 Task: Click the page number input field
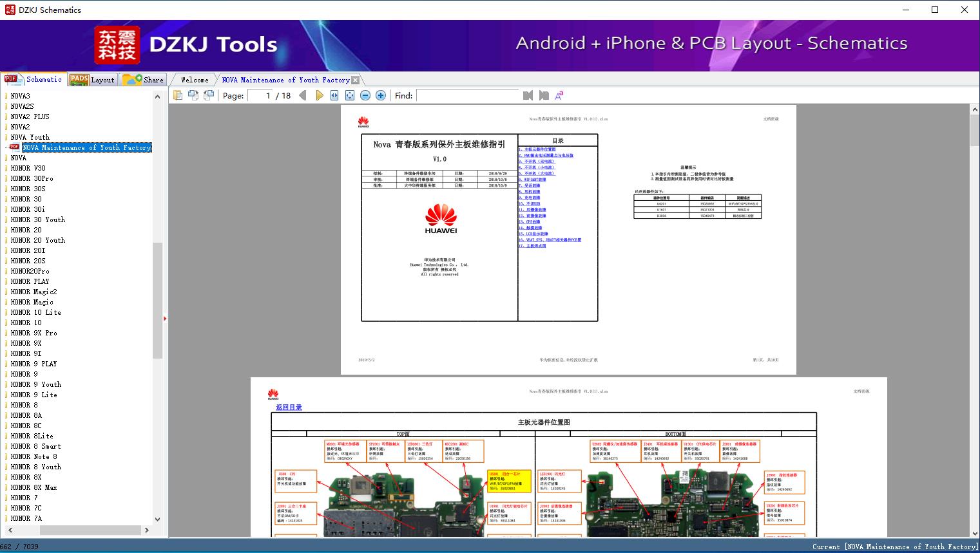click(260, 95)
